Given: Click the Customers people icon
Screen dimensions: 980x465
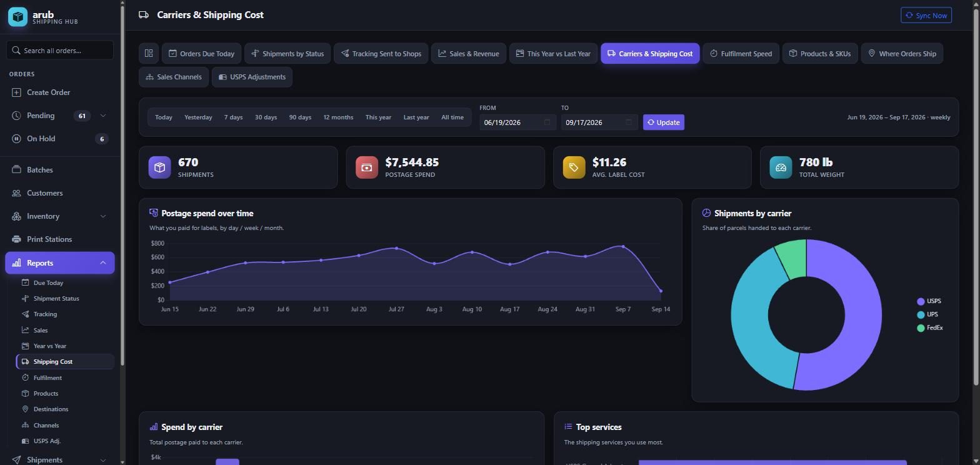Looking at the screenshot, I should point(16,193).
